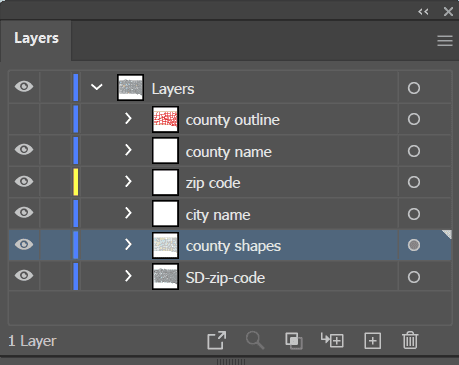Click target circle for zip code
This screenshot has height=365, width=459.
[414, 182]
